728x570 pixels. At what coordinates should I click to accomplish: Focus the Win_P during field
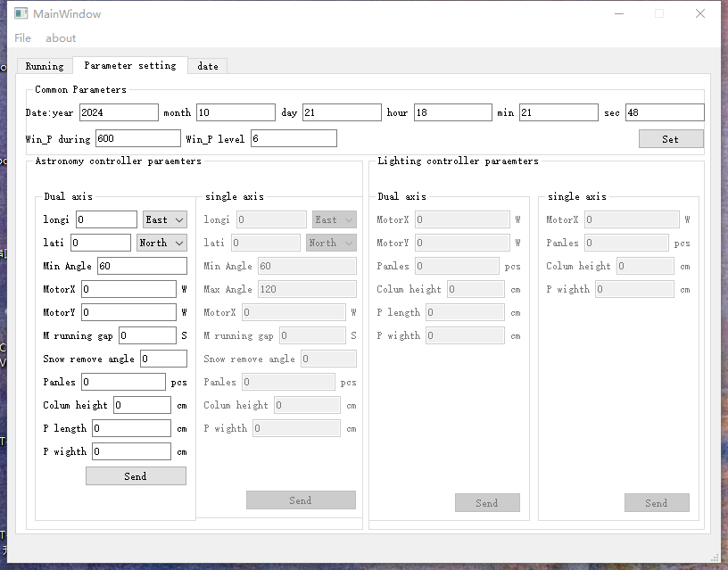[137, 138]
